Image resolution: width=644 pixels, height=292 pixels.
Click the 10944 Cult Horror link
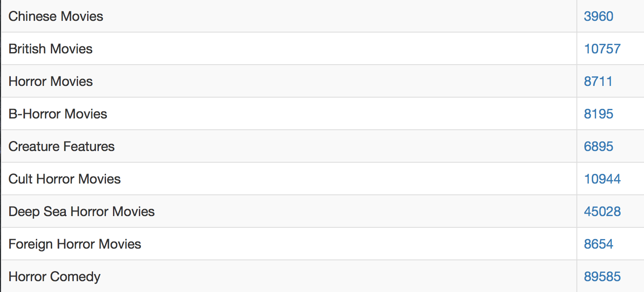click(602, 179)
